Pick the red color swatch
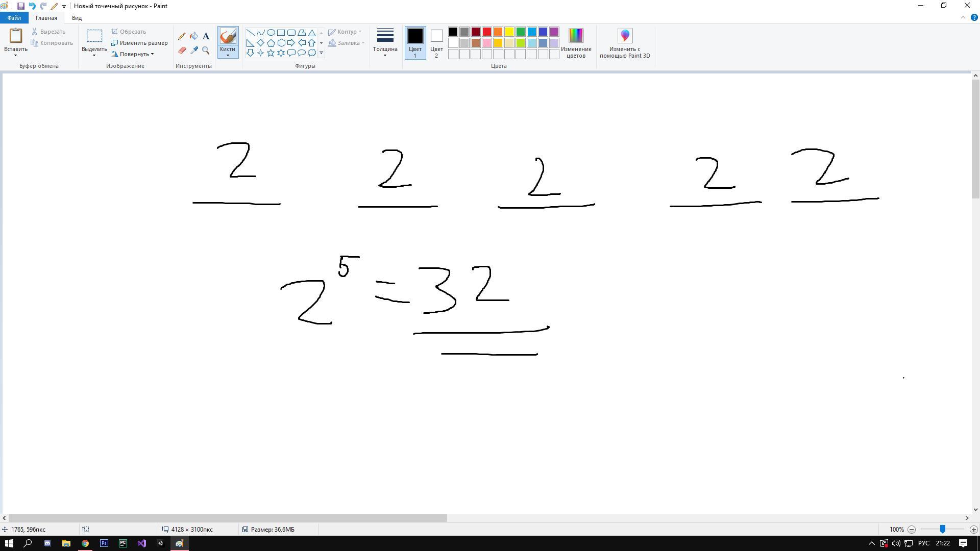 (x=487, y=32)
